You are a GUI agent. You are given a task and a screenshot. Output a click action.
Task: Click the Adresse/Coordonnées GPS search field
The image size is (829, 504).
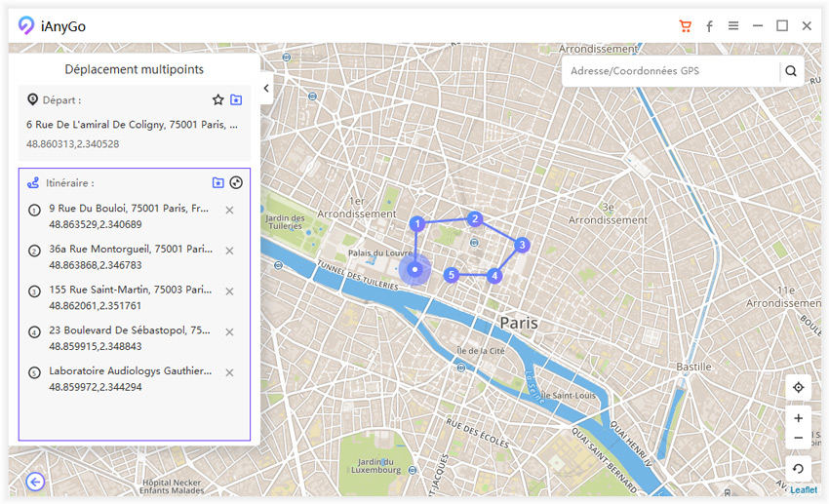click(x=671, y=71)
